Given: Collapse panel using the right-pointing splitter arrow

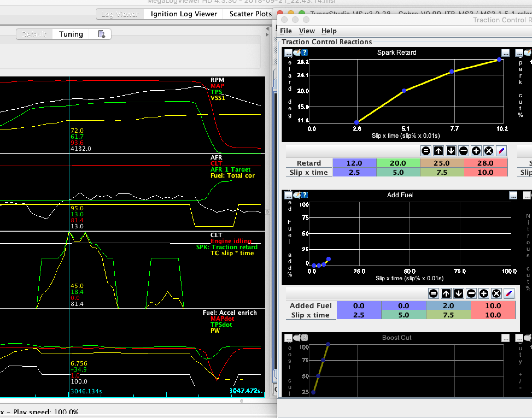Looking at the screenshot, I should tap(267, 35).
